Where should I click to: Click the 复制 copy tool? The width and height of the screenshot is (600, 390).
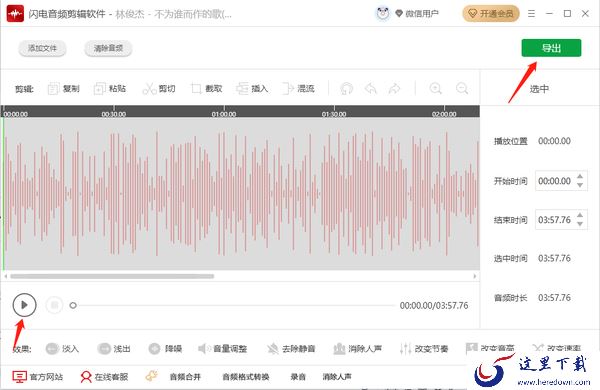pyautogui.click(x=64, y=89)
